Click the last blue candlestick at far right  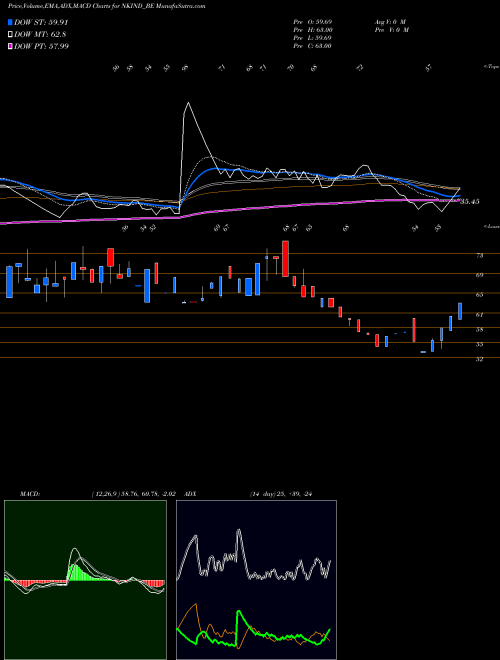pyautogui.click(x=460, y=311)
